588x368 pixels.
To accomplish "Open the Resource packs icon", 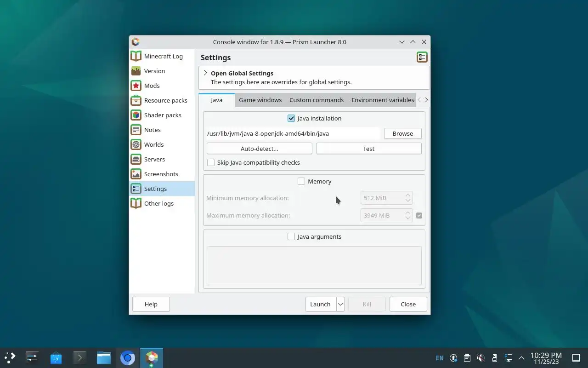I will click(x=136, y=100).
